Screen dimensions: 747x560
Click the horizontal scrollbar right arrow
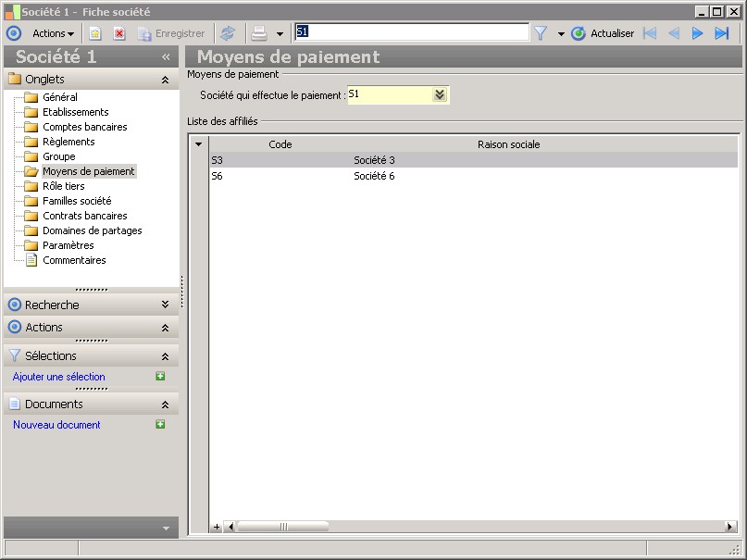pos(729,526)
